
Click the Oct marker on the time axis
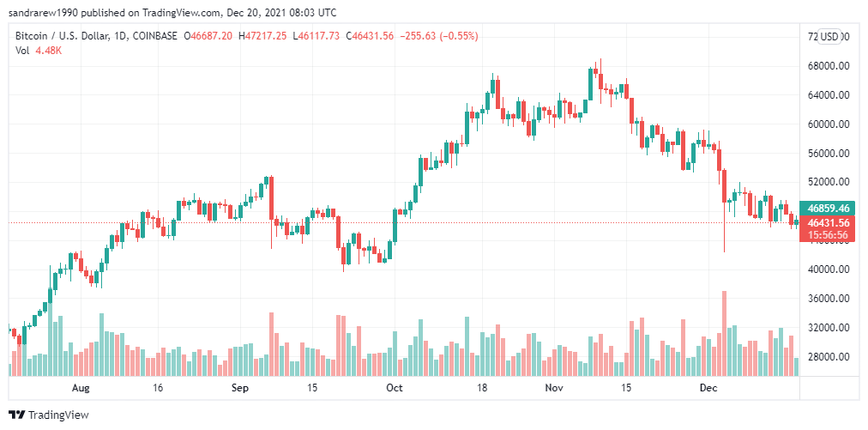click(394, 388)
